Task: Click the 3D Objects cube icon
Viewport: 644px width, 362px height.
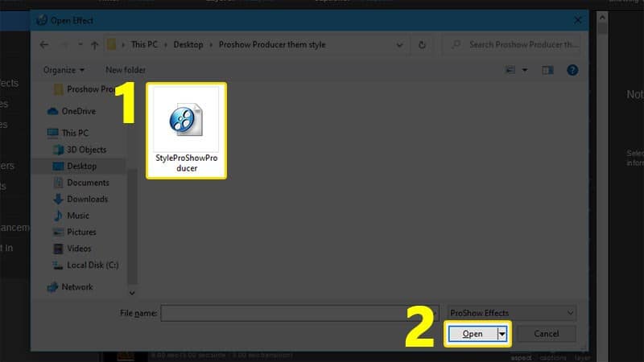Action: click(x=58, y=150)
